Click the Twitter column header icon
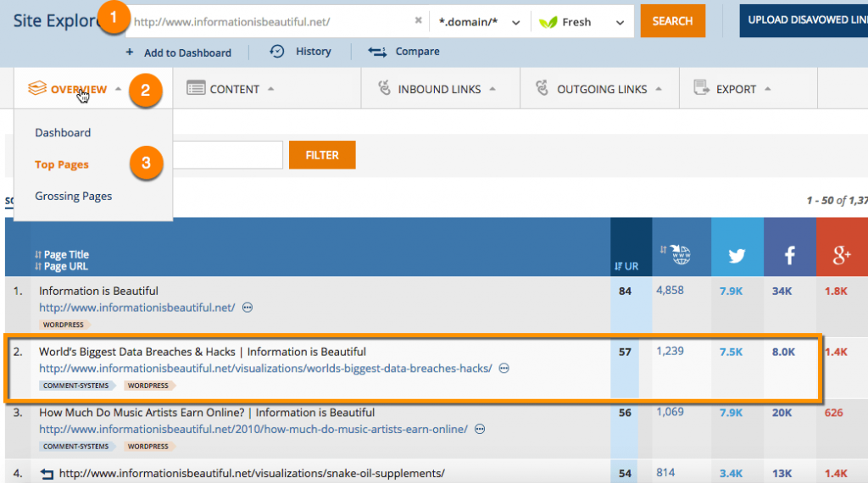This screenshot has height=483, width=868. 737,256
